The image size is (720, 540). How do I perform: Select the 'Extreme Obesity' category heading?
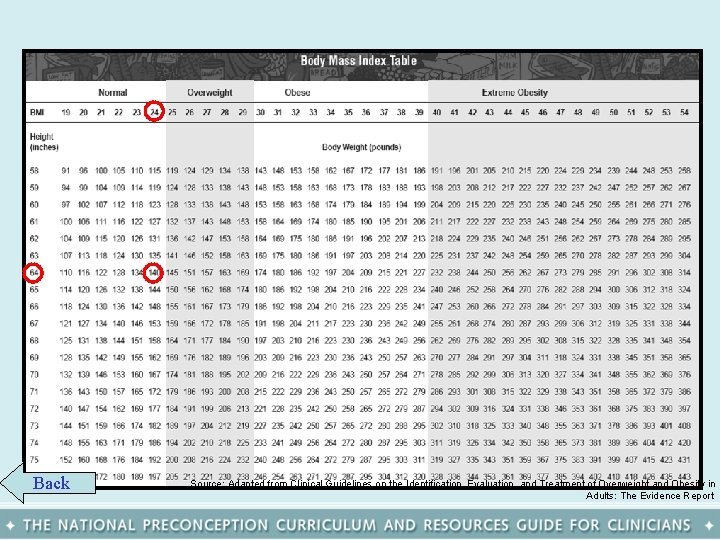514,92
